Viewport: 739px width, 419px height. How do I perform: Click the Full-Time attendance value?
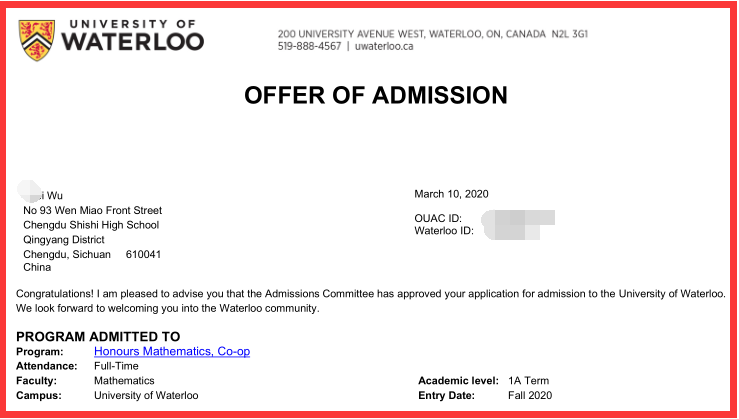[116, 366]
